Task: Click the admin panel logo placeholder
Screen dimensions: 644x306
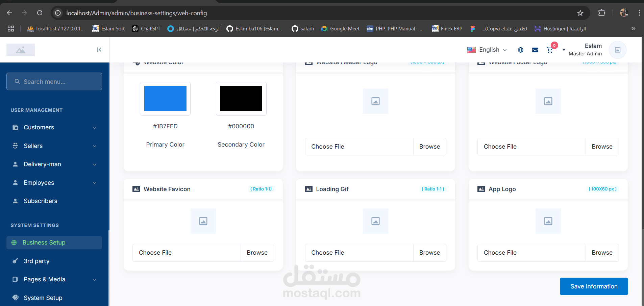Action: (x=21, y=50)
